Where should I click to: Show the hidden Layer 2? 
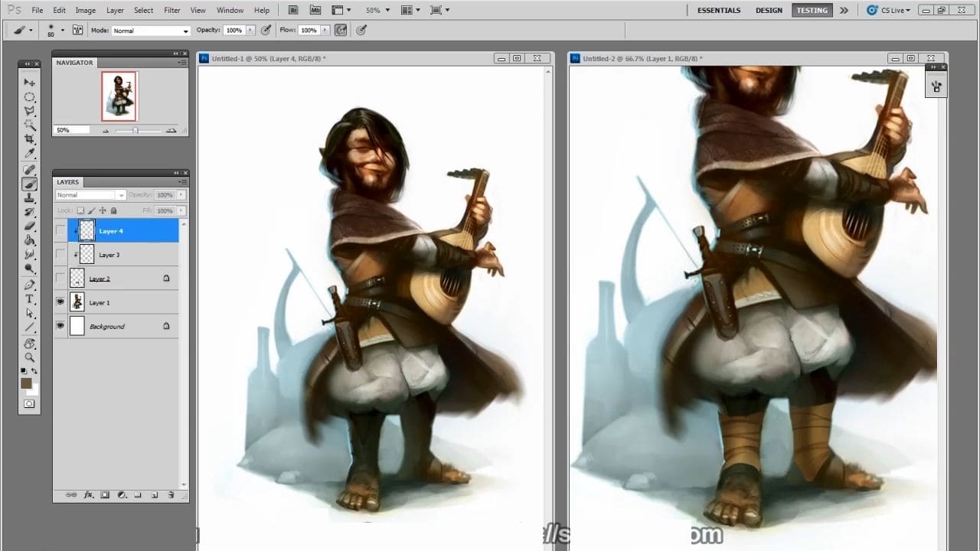(60, 279)
